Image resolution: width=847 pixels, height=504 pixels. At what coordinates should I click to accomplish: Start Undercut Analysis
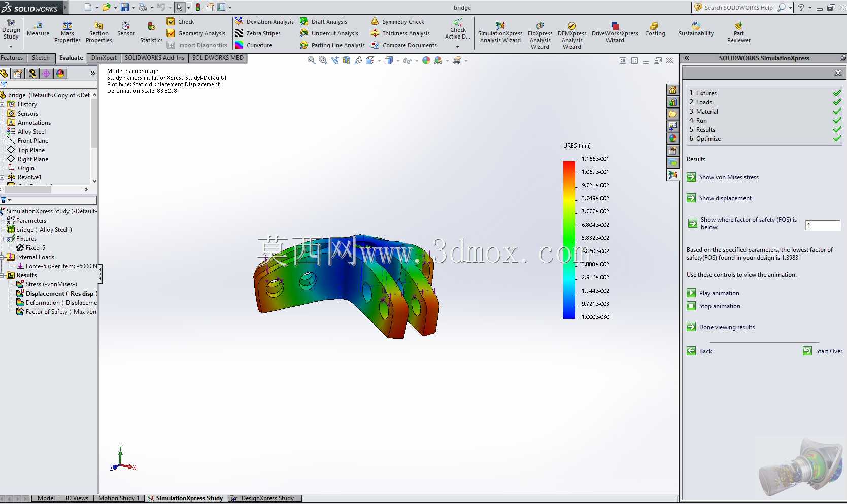[329, 33]
